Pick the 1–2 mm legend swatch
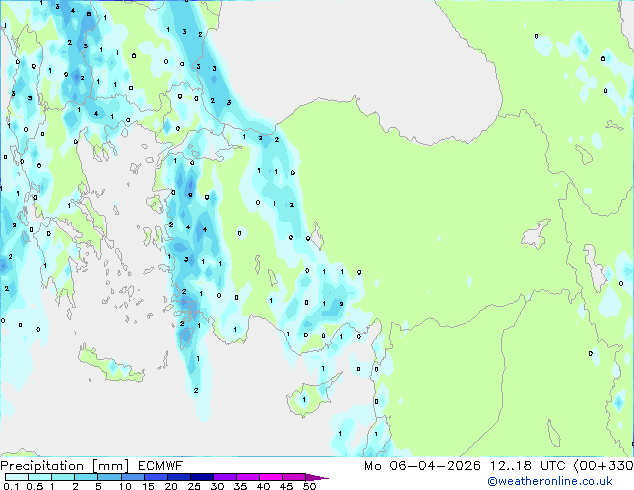This screenshot has width=634, height=490. [x=63, y=477]
